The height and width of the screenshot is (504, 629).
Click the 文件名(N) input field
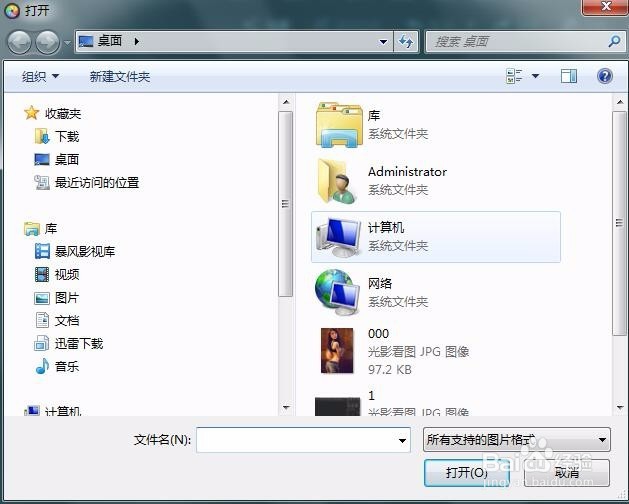click(x=296, y=440)
